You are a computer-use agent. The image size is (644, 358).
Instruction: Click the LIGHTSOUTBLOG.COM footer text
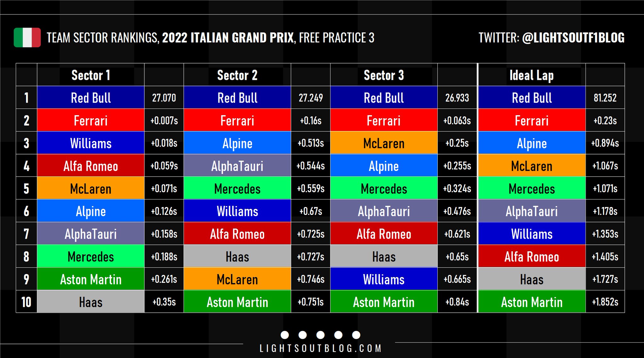(320, 349)
